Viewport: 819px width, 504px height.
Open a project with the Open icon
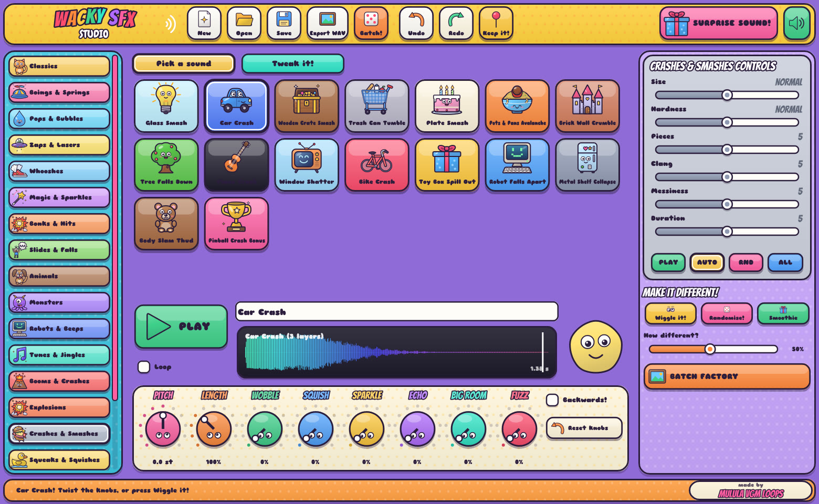(244, 23)
